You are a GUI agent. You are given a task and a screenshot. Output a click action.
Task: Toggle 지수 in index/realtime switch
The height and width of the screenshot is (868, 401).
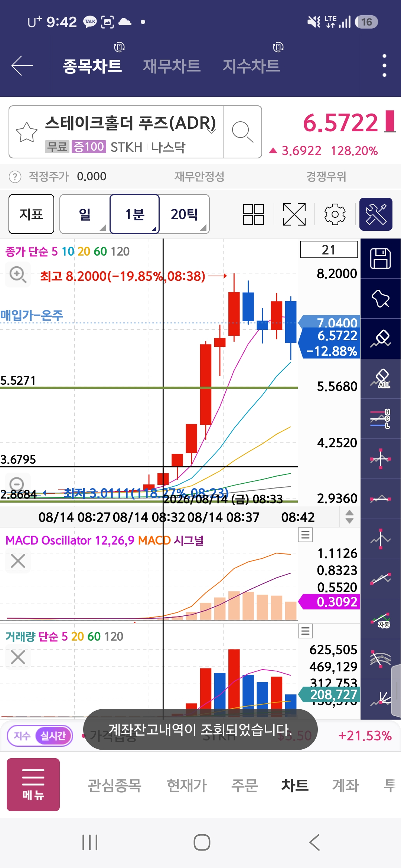pos(22,736)
